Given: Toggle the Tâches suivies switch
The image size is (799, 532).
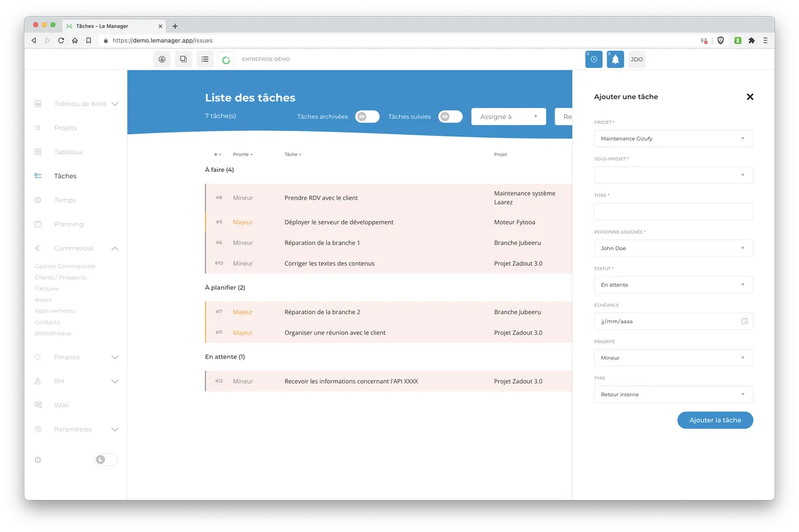Looking at the screenshot, I should click(x=450, y=117).
